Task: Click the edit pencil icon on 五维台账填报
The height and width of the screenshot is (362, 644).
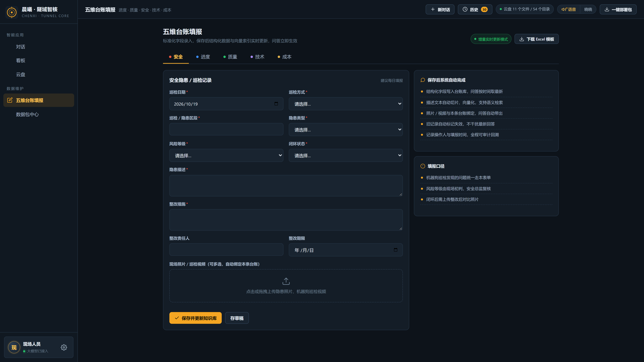Action: point(10,100)
